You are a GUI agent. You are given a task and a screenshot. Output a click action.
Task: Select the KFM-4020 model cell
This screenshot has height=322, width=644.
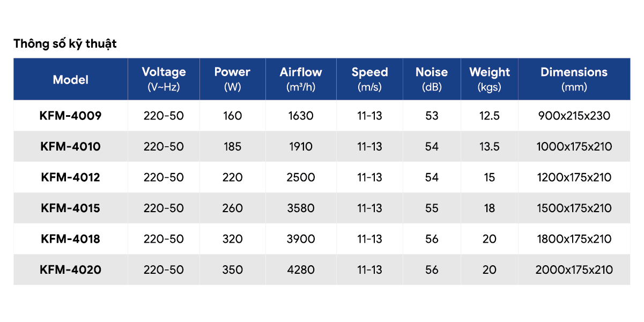tap(70, 270)
